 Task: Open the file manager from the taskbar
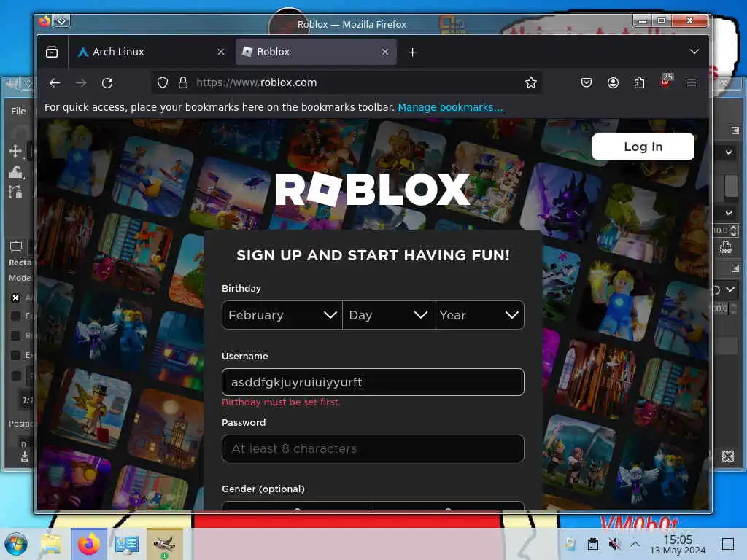[51, 544]
